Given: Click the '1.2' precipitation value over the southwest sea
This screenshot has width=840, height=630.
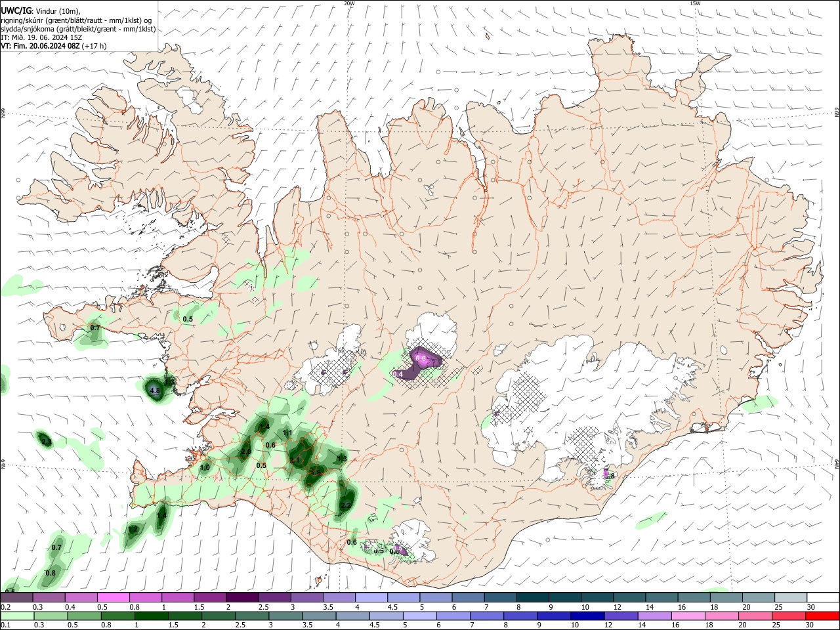Looking at the screenshot, I should 133,530.
